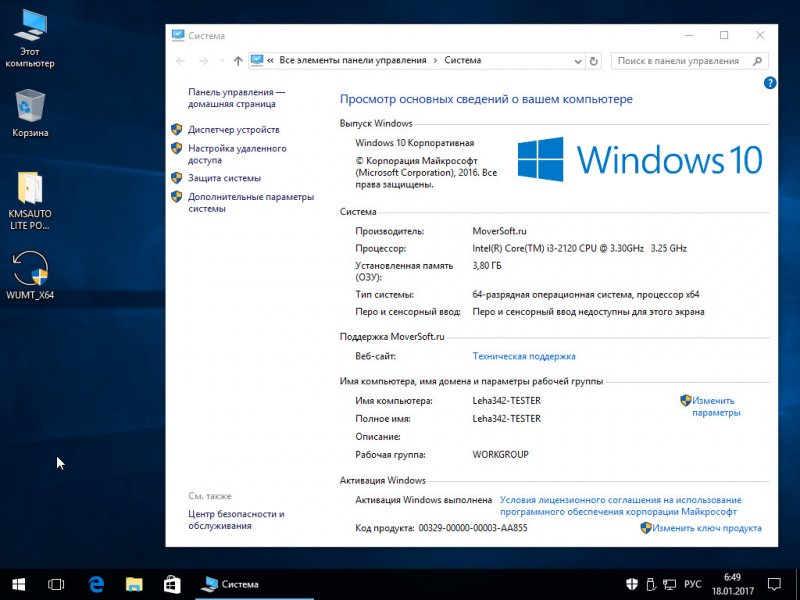The height and width of the screenshot is (600, 800).
Task: Open recent locations dropdown arrow
Action: [221, 61]
